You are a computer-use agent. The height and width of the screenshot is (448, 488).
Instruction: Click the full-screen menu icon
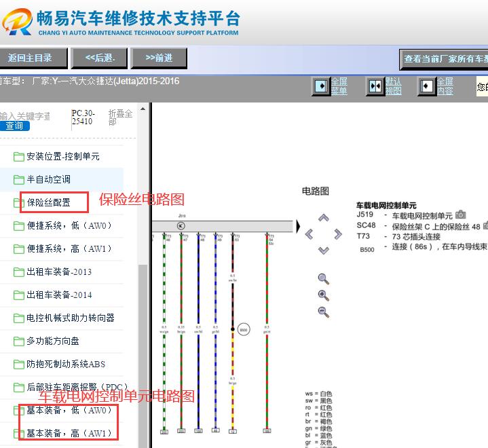(x=321, y=86)
